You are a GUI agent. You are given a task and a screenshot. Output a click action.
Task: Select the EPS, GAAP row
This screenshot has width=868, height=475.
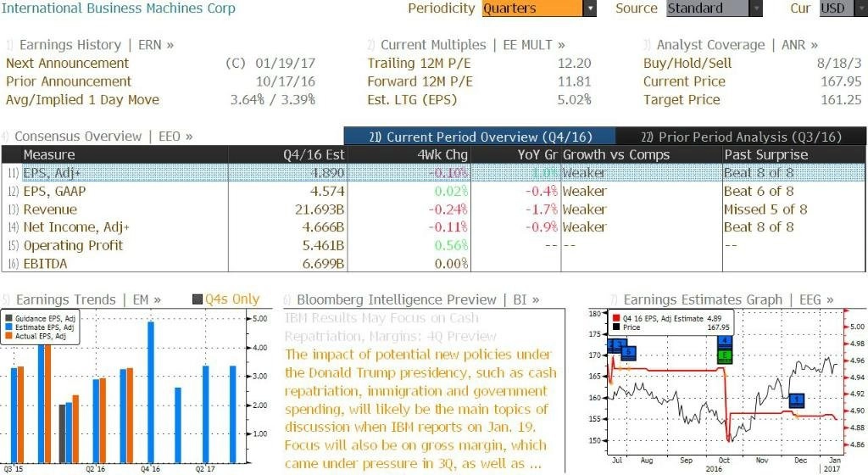click(x=433, y=191)
